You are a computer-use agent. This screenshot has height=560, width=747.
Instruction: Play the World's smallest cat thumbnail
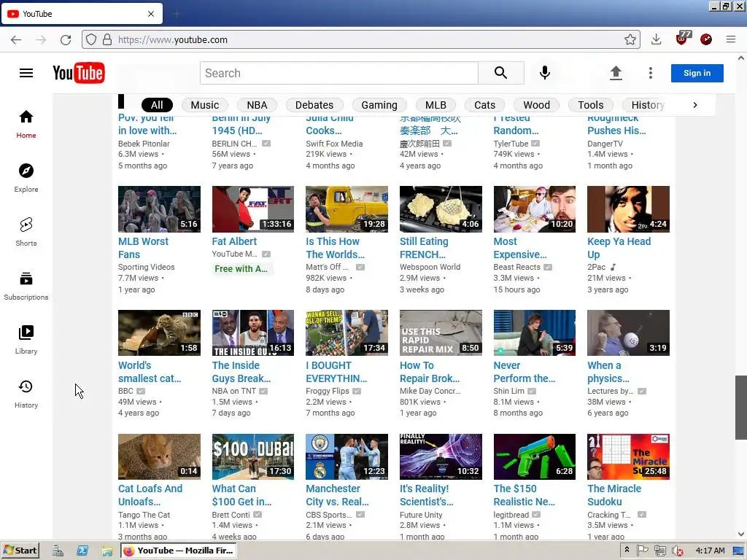point(159,332)
